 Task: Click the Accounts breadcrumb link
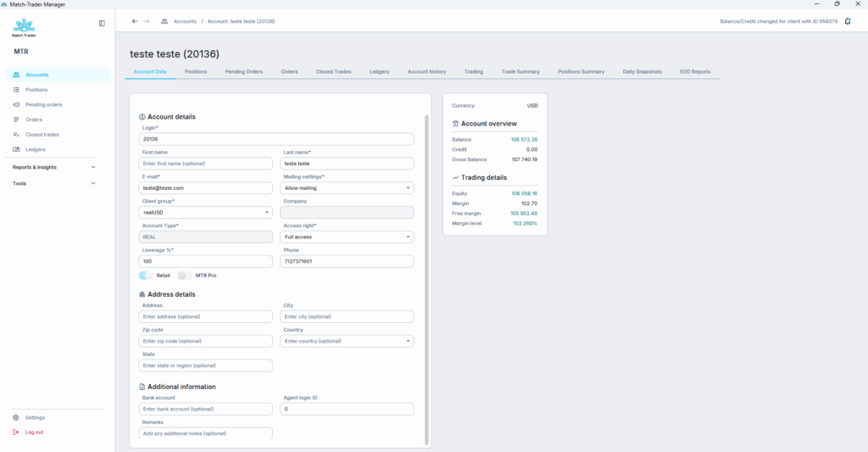(185, 21)
